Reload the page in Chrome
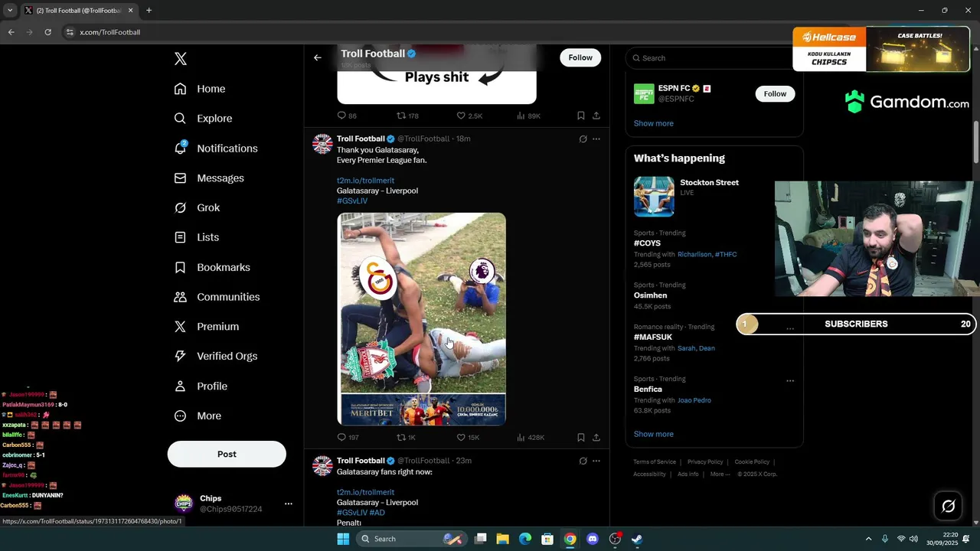This screenshot has width=980, height=551. pyautogui.click(x=47, y=32)
